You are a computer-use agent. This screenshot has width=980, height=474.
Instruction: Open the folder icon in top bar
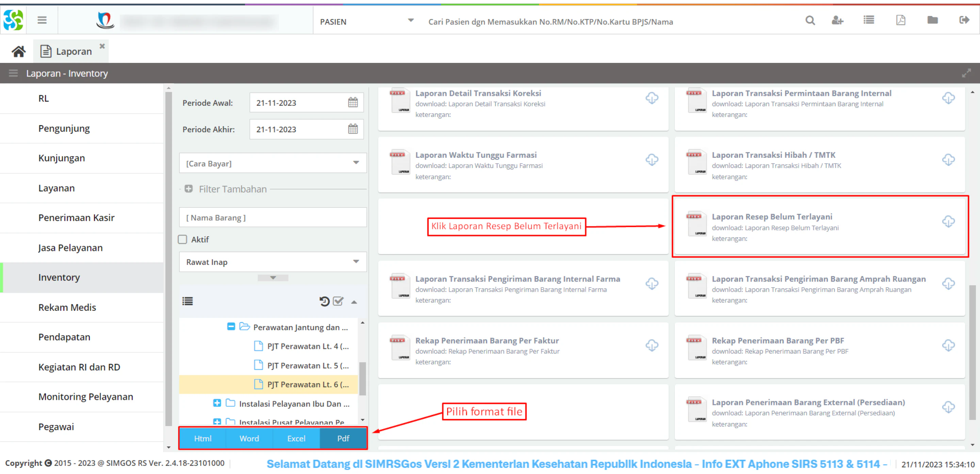932,20
